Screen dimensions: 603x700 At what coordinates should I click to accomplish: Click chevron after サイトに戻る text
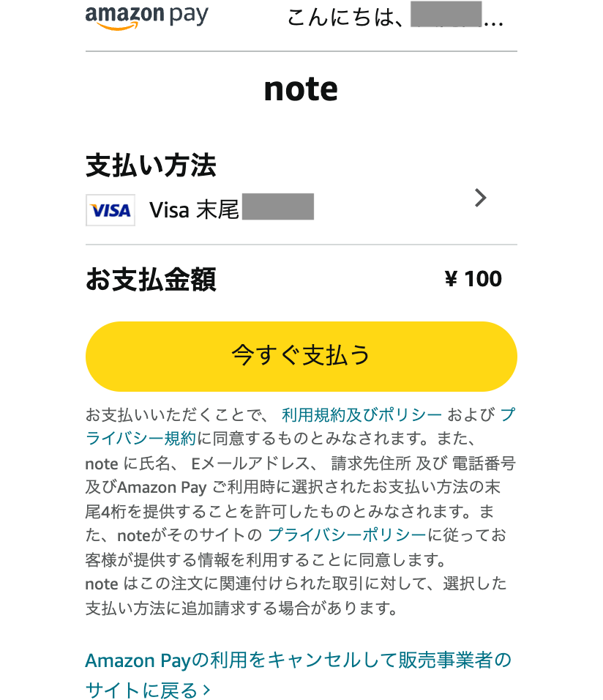click(206, 690)
